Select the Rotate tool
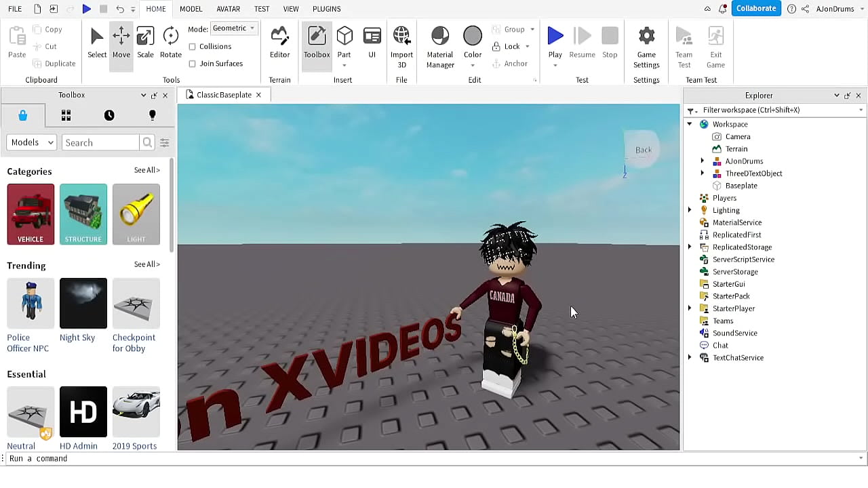868x488 pixels. tap(170, 42)
